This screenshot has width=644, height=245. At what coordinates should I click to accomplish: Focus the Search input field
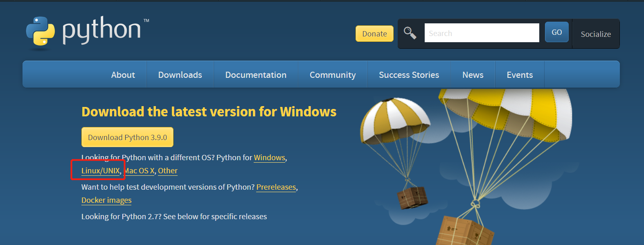482,33
